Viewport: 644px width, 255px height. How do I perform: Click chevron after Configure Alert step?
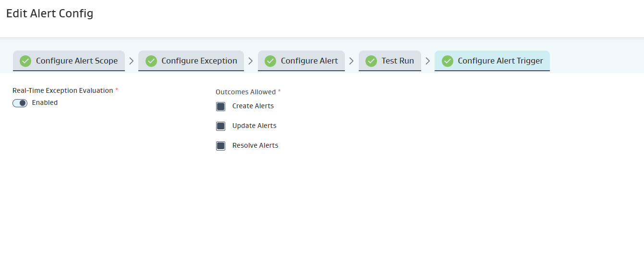[352, 61]
